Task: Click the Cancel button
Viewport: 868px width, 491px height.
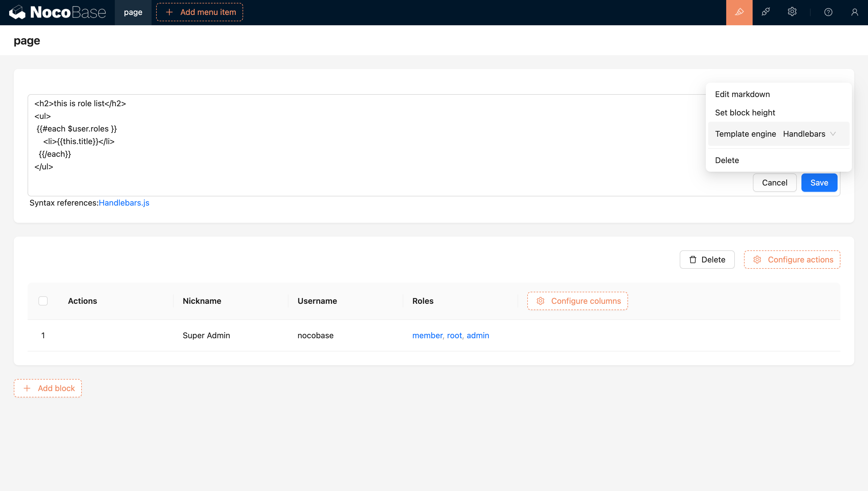Action: 775,182
